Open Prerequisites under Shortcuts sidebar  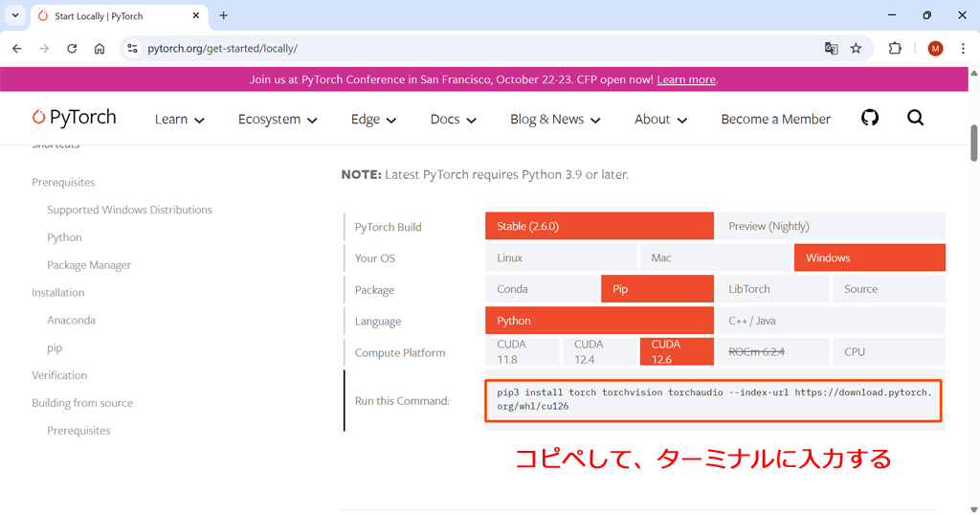(x=63, y=182)
